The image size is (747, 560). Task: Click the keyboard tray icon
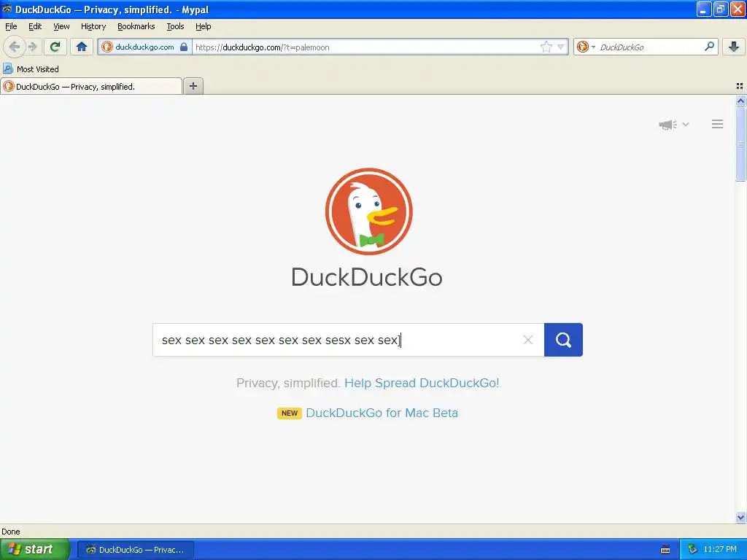click(665, 550)
